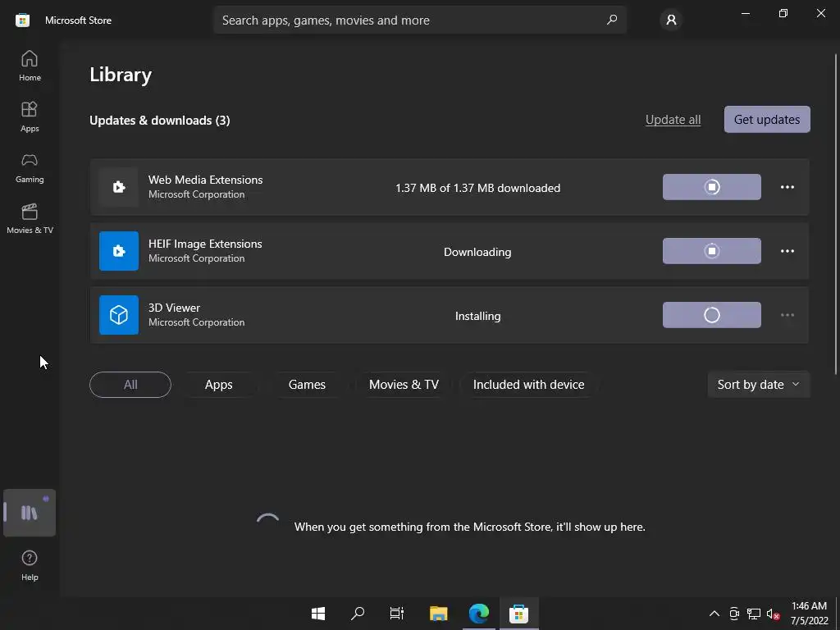Open the Windows Start menu
Viewport: 840px width, 630px height.
(x=318, y=614)
